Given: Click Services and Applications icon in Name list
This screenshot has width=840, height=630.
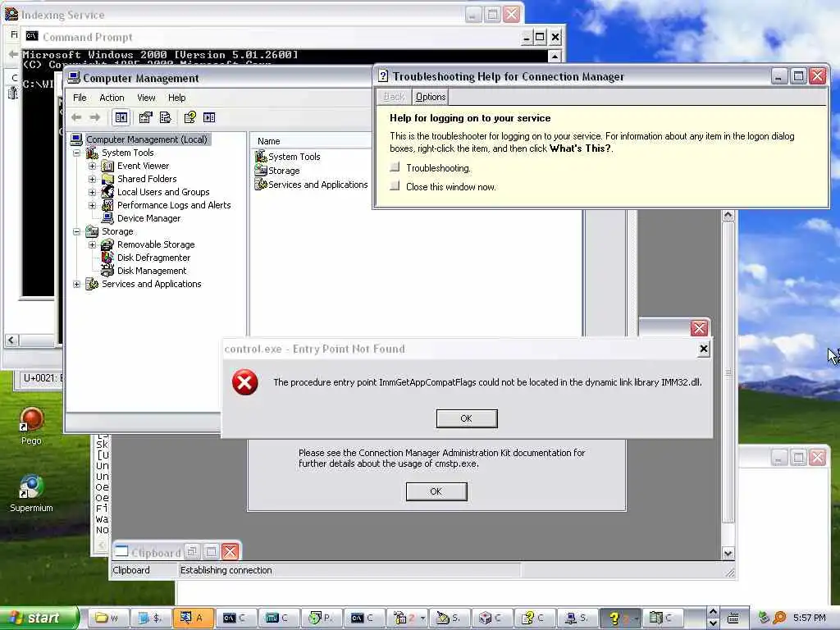Looking at the screenshot, I should (261, 185).
